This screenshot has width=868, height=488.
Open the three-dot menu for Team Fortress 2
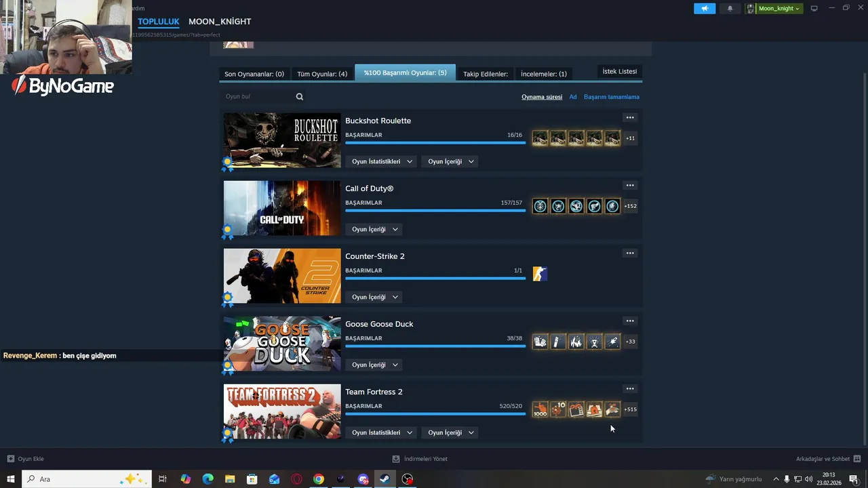click(x=630, y=389)
